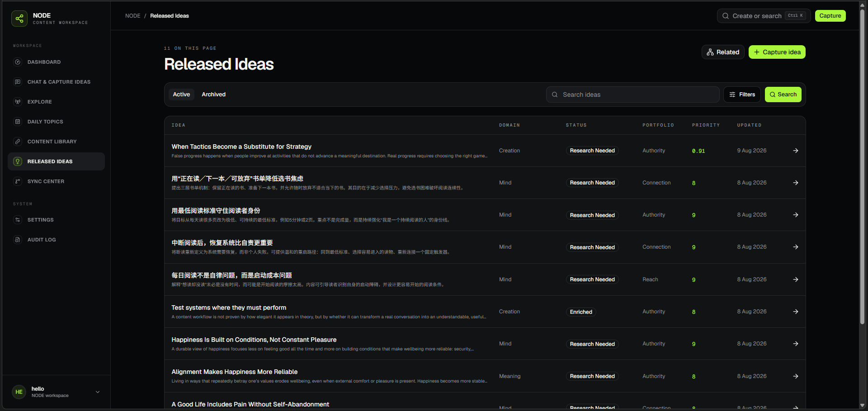868x411 pixels.
Task: Open Settings in sidebar
Action: pos(56,220)
